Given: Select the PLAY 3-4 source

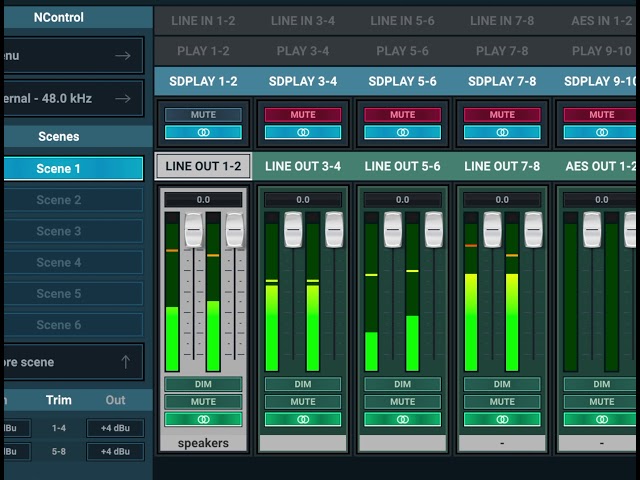Looking at the screenshot, I should [x=303, y=51].
